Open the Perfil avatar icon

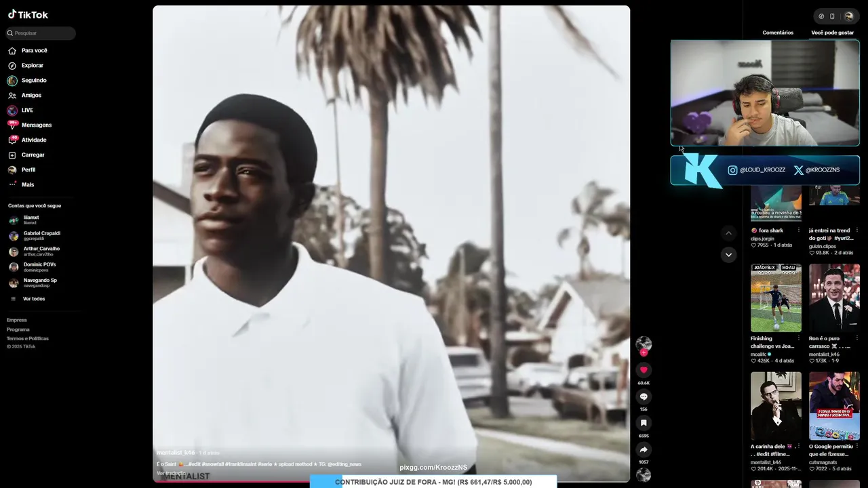12,170
